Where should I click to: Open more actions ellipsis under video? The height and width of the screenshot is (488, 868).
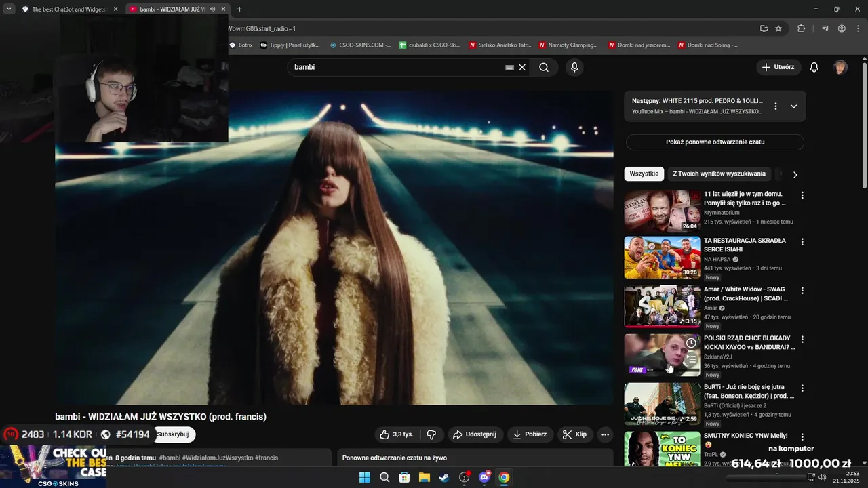[x=606, y=434]
